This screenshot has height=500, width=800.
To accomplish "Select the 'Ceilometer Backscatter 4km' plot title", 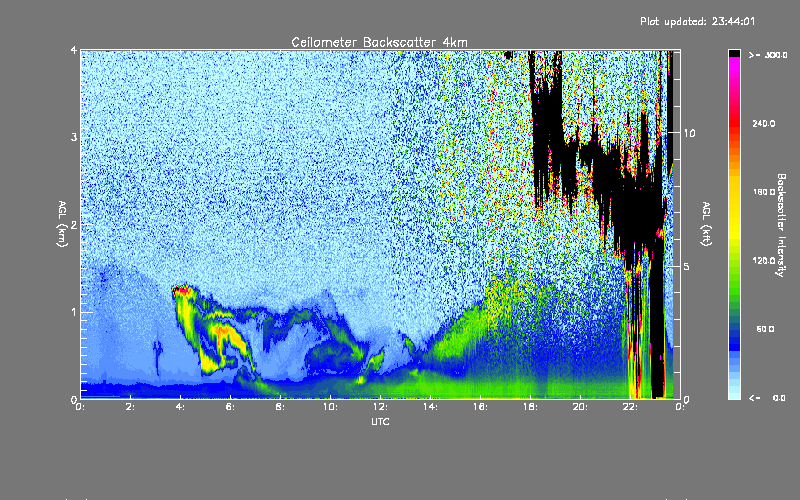I will click(x=379, y=42).
